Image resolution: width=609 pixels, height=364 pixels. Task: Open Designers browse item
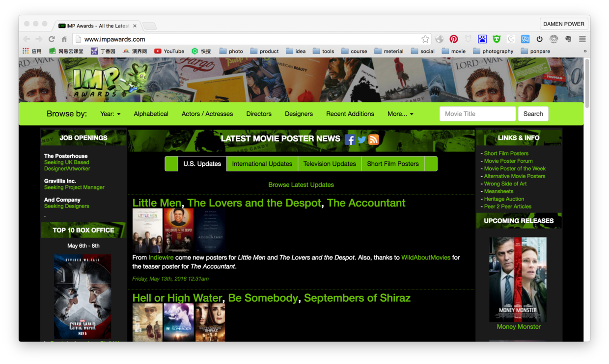click(299, 114)
